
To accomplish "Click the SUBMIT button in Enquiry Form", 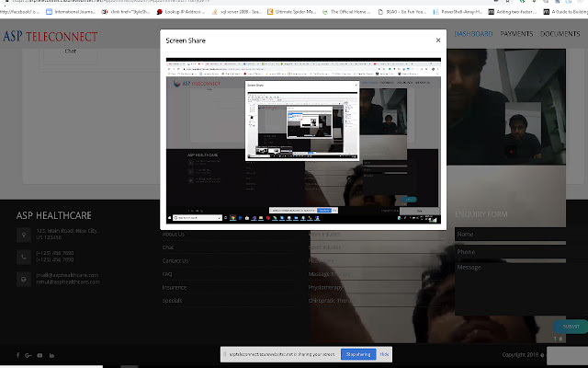I will coord(571,327).
